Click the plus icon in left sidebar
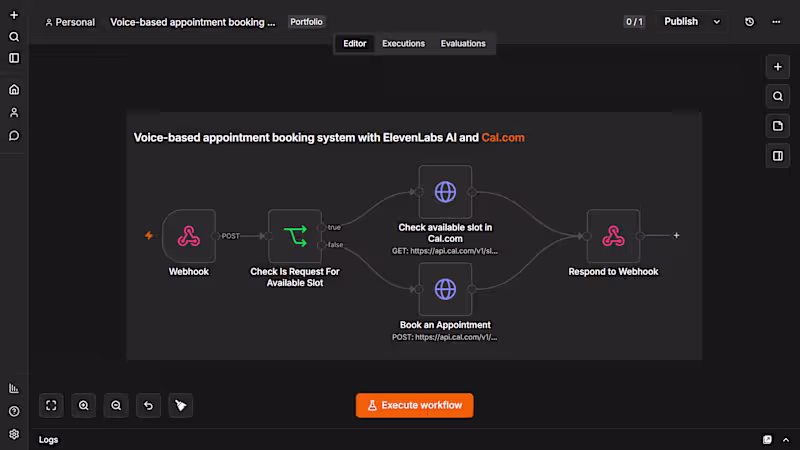Screen dimensions: 800x450 tap(14, 15)
